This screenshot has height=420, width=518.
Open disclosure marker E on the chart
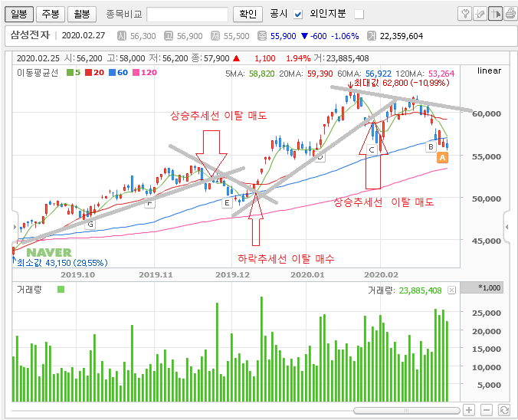coord(227,202)
